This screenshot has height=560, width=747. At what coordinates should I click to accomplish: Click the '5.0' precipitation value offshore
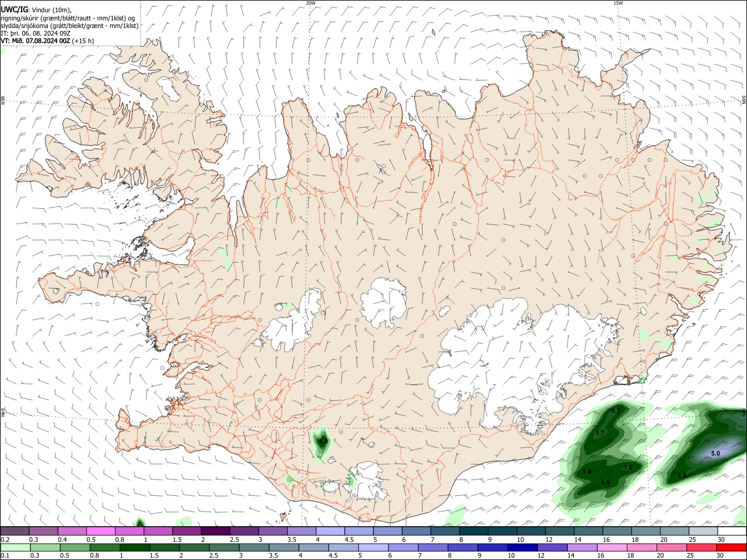715,453
